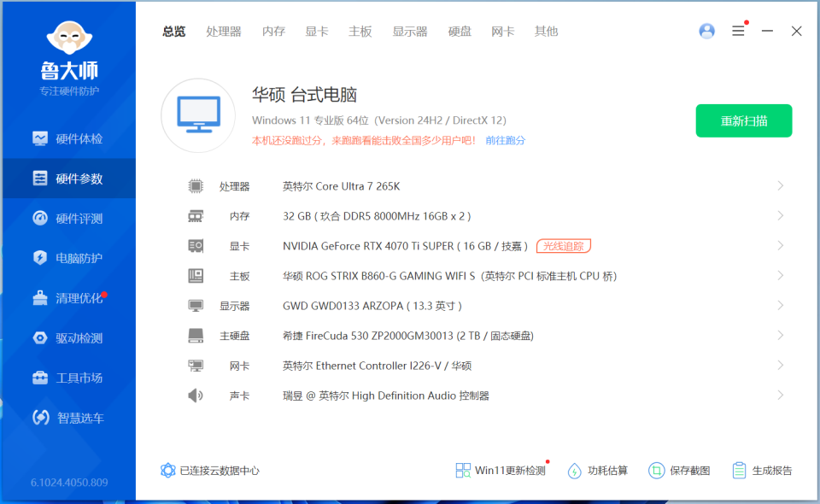This screenshot has width=820, height=504.
Task: Open 驱动检测 driver check
Action: coord(68,337)
